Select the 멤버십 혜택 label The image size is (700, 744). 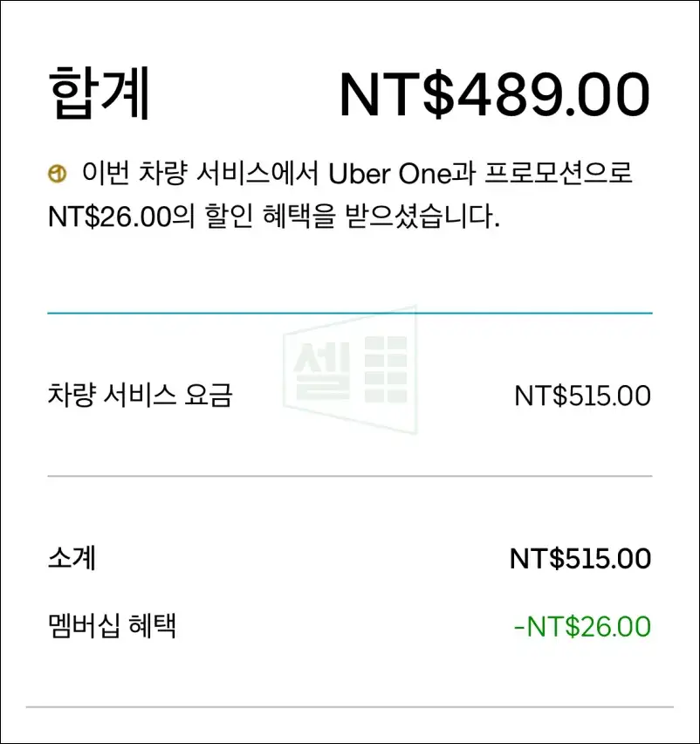click(x=112, y=626)
